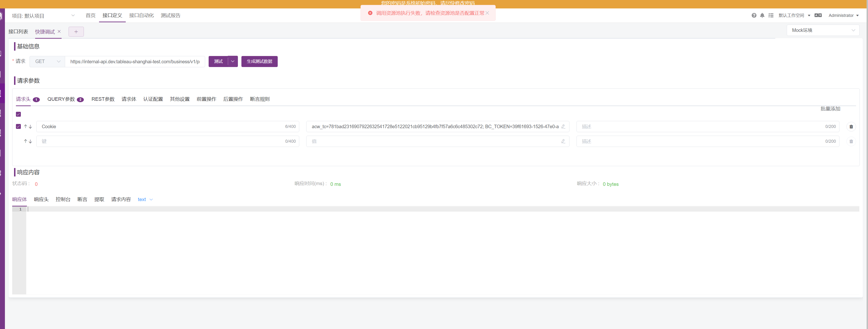Open the GET request method dropdown
Viewport: 868px width, 329px height.
48,62
